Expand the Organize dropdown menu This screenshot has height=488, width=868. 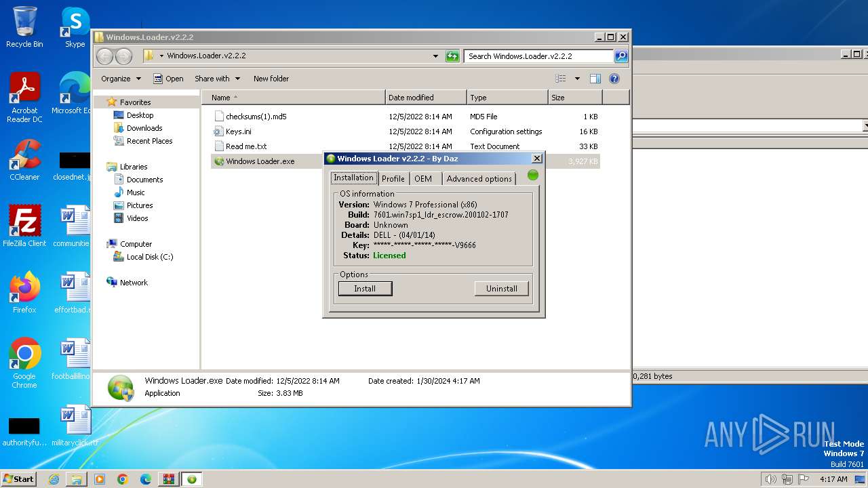(x=121, y=79)
